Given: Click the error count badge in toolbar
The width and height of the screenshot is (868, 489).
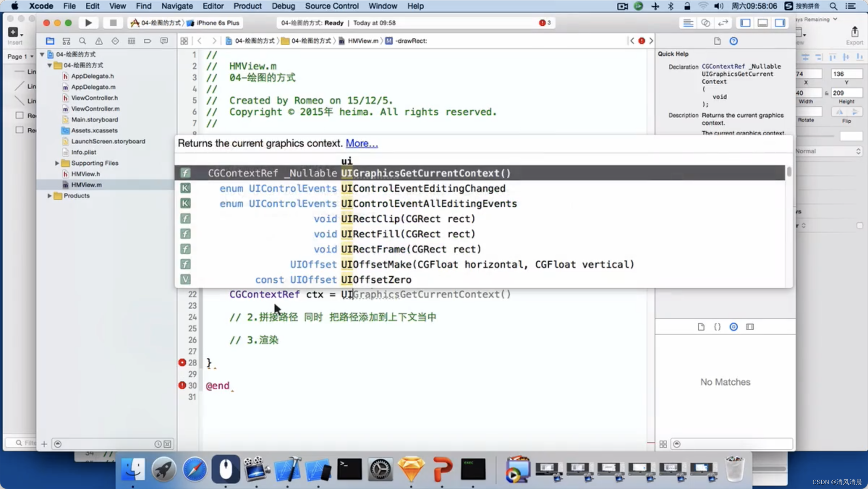Looking at the screenshot, I should 545,23.
